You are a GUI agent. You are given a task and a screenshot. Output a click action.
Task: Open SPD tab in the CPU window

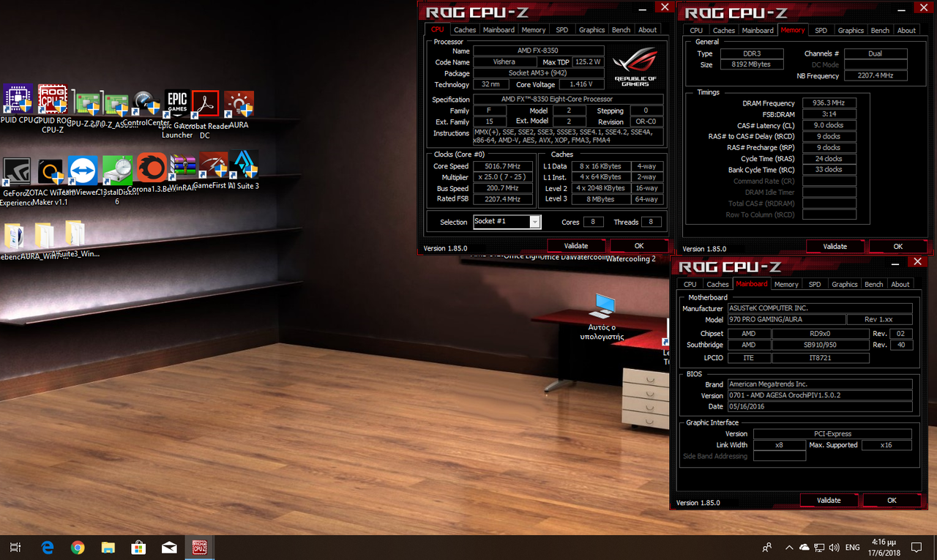point(561,29)
